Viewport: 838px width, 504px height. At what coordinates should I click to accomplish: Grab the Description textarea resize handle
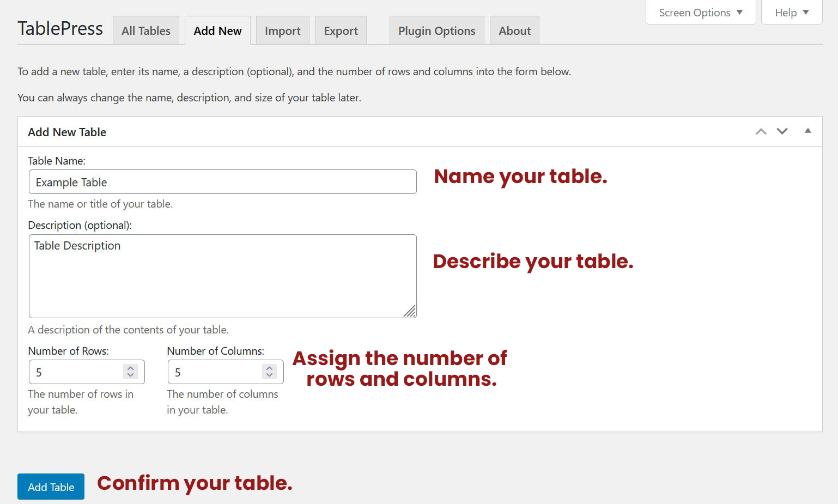(410, 312)
